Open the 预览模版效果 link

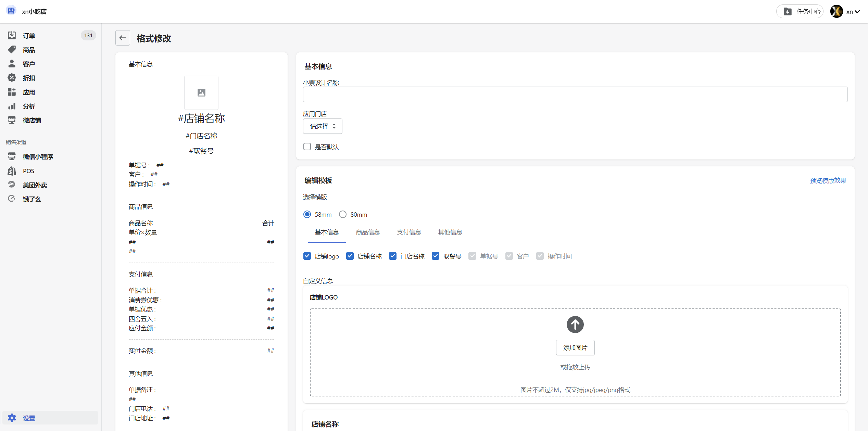click(x=828, y=180)
